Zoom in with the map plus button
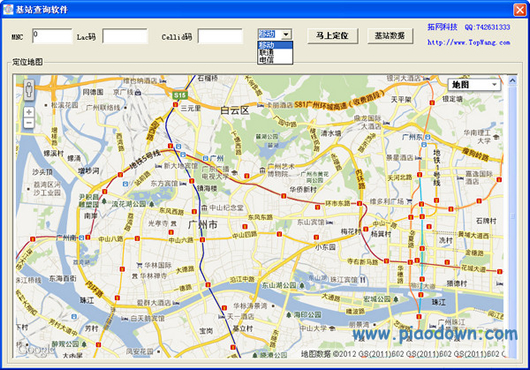 pos(29,112)
